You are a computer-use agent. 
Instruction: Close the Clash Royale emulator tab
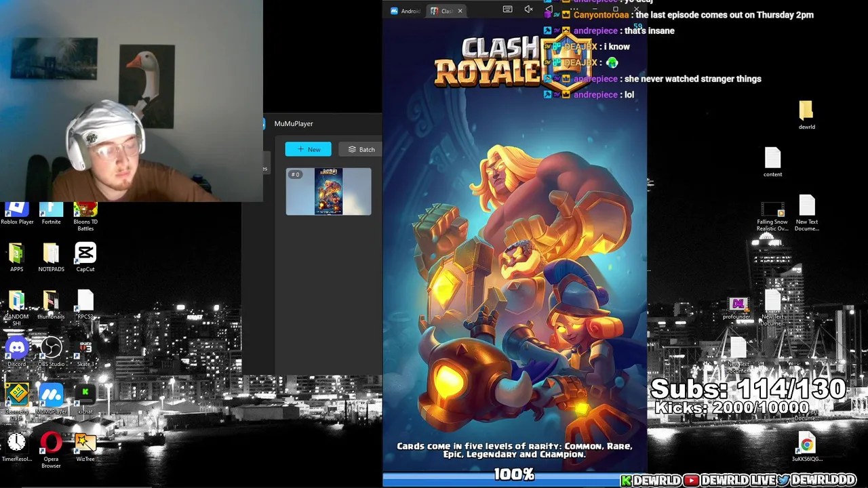pyautogui.click(x=460, y=11)
